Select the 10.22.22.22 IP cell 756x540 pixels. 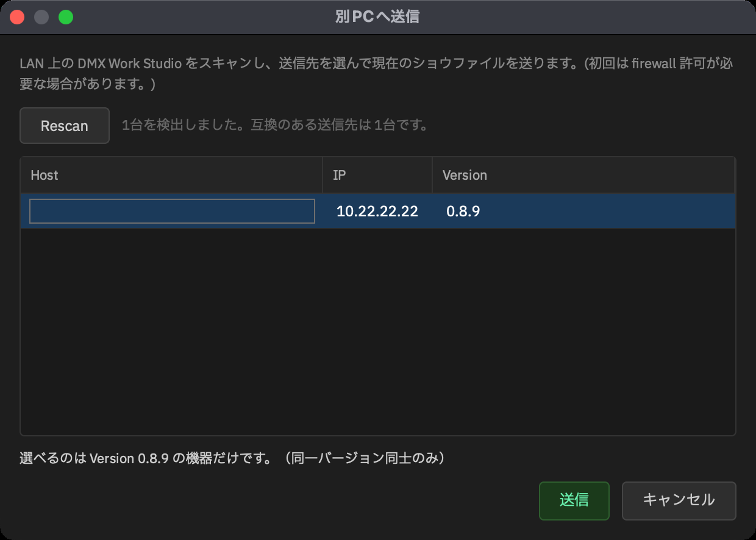click(x=377, y=211)
